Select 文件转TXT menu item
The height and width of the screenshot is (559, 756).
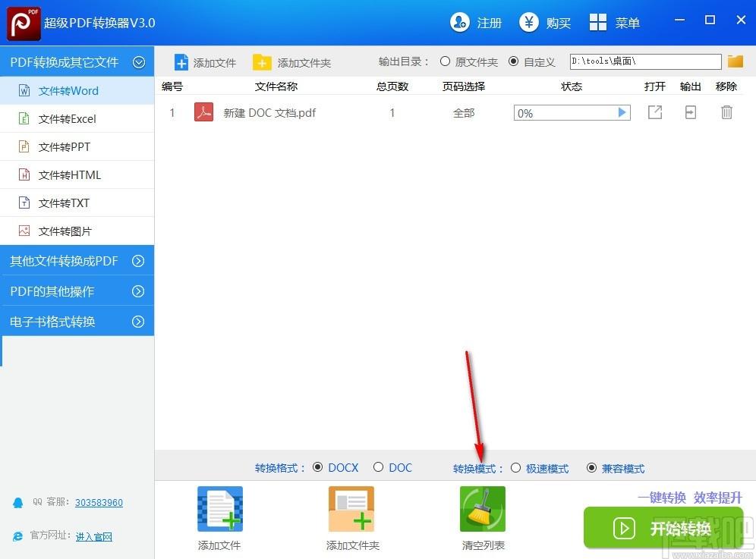click(x=77, y=203)
